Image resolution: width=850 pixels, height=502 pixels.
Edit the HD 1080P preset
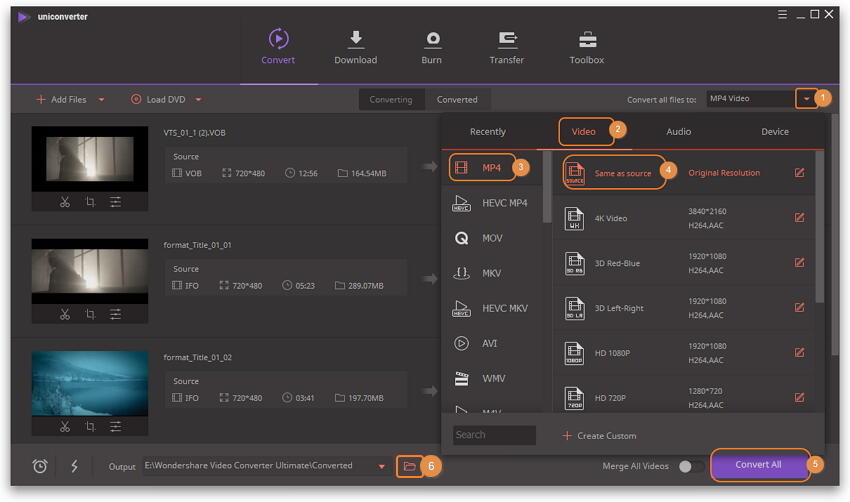799,352
